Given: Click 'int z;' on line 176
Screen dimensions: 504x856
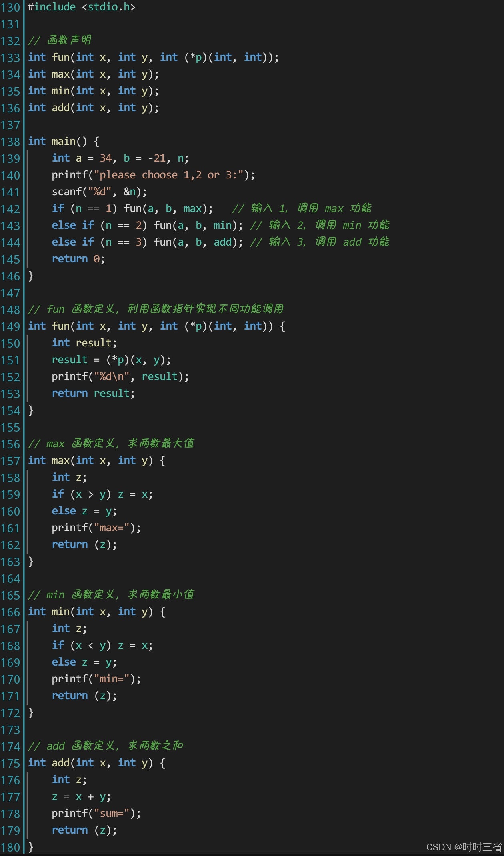Looking at the screenshot, I should pos(69,780).
